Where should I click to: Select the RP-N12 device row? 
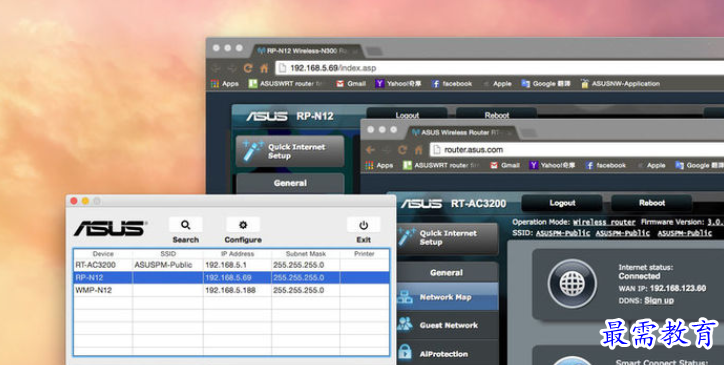pyautogui.click(x=231, y=278)
